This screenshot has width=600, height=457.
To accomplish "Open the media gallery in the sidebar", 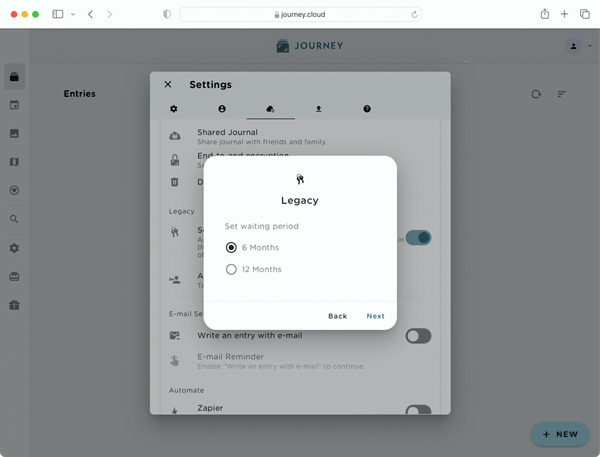I will pos(15,134).
